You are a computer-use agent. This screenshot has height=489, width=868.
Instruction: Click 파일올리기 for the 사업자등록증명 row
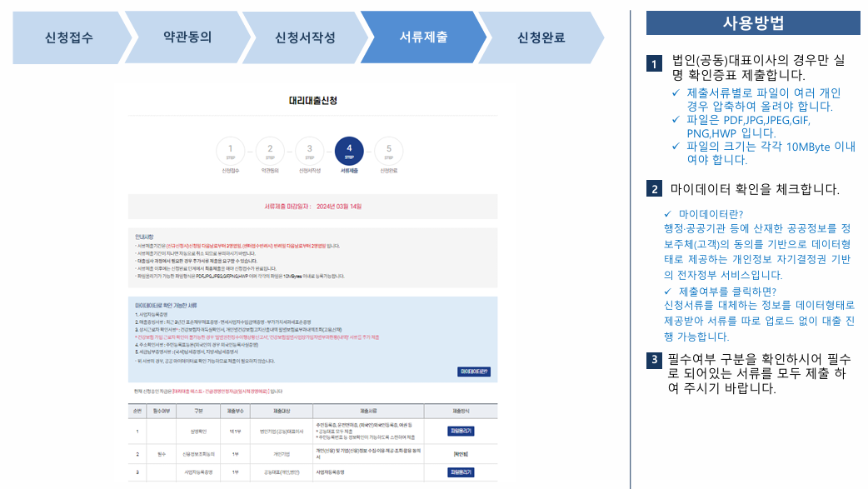click(460, 473)
